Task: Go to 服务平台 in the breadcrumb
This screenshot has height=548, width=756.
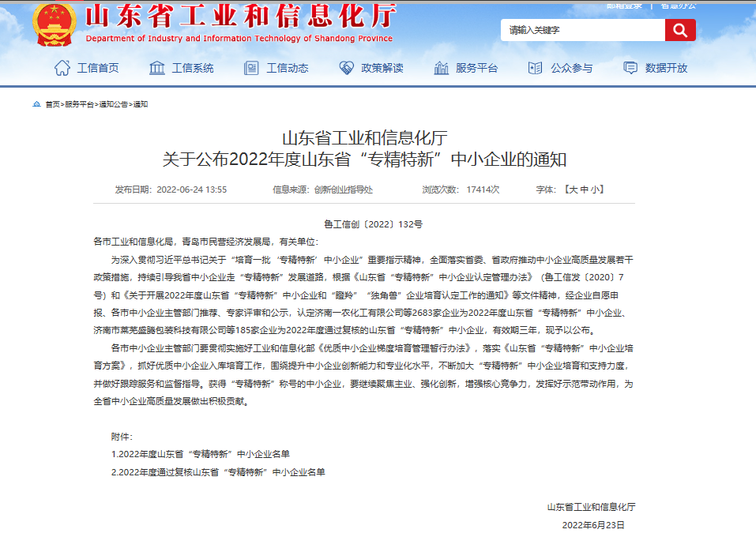Action: coord(80,104)
